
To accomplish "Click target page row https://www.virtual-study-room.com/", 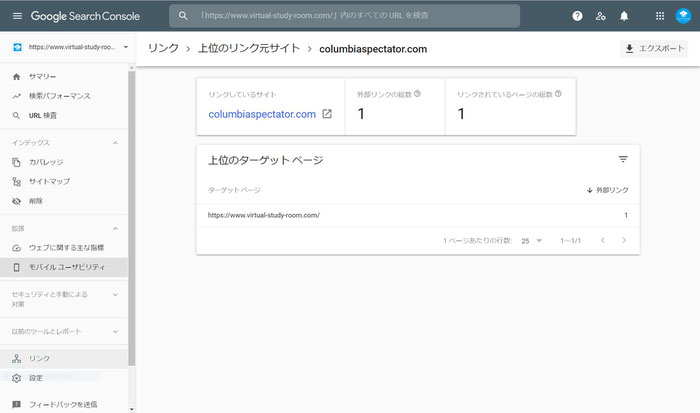I will click(418, 215).
